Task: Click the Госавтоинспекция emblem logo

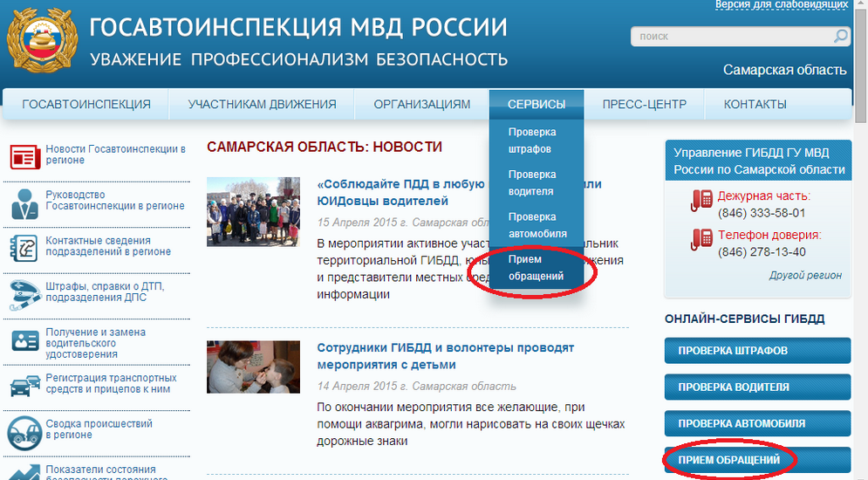Action: tap(40, 42)
